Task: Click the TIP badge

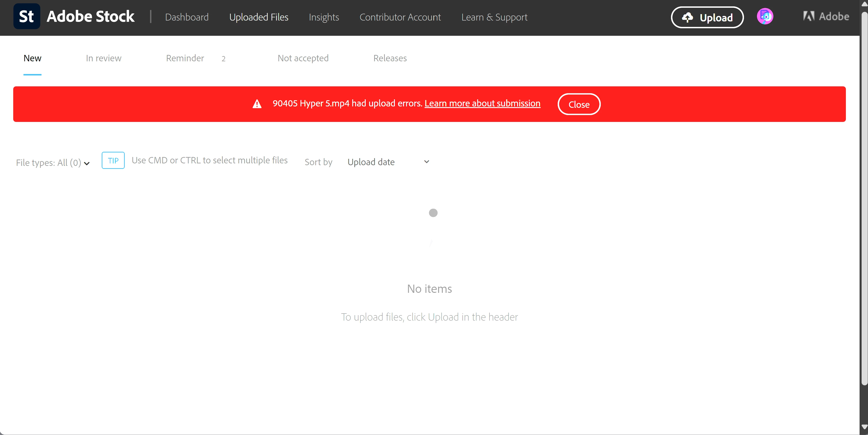Action: (x=113, y=161)
